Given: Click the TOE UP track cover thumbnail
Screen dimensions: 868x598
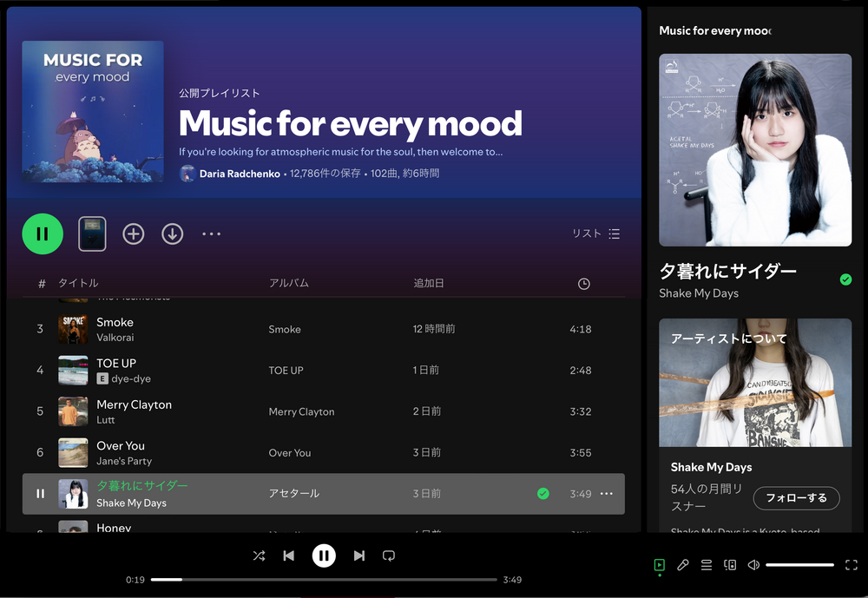Looking at the screenshot, I should 73,371.
